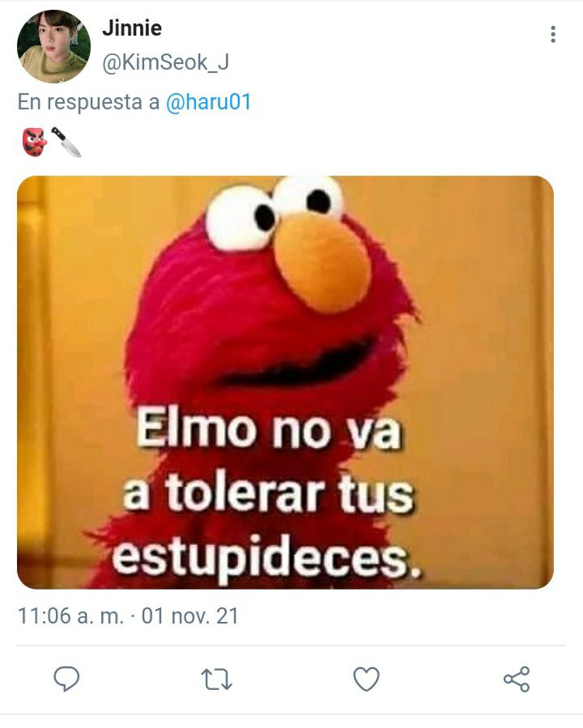Viewport: 583px width, 728px height.
Task: Click the word 'estupideces.' in the meme
Action: (x=267, y=557)
